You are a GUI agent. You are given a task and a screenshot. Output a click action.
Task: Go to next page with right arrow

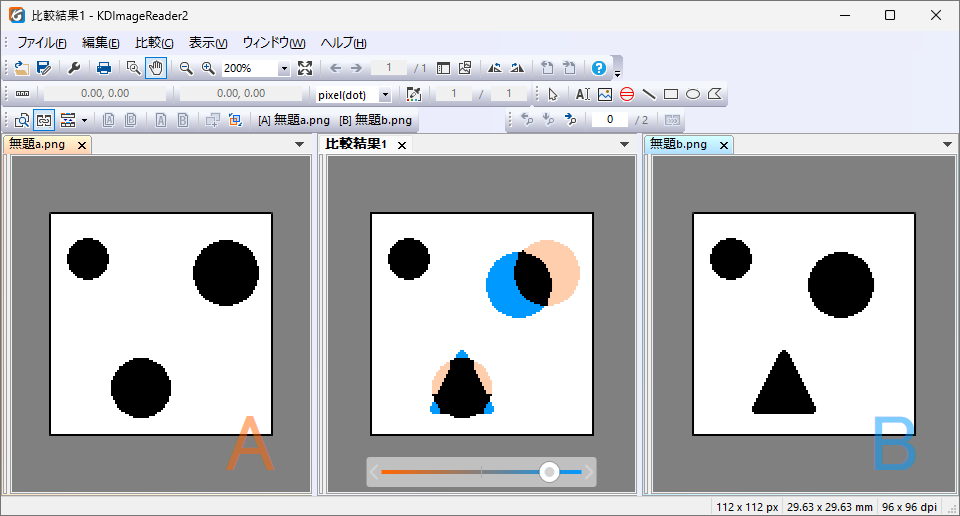pyautogui.click(x=356, y=68)
